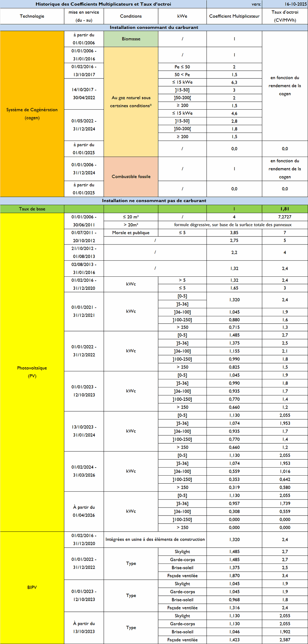Screen dimensions: 308x644
Task: Select the 6,3 coefficient value
Action: pos(234,82)
